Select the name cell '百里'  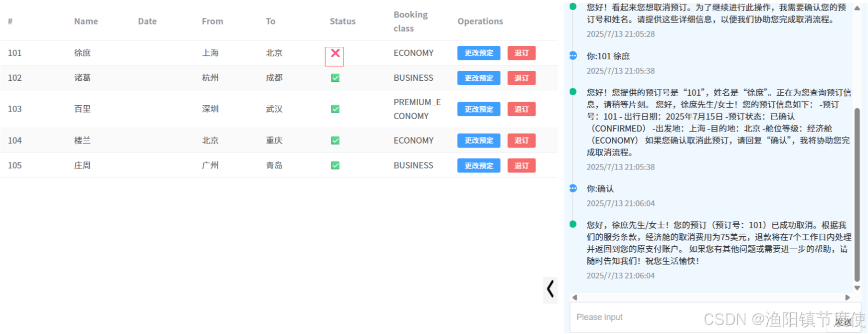[82, 109]
